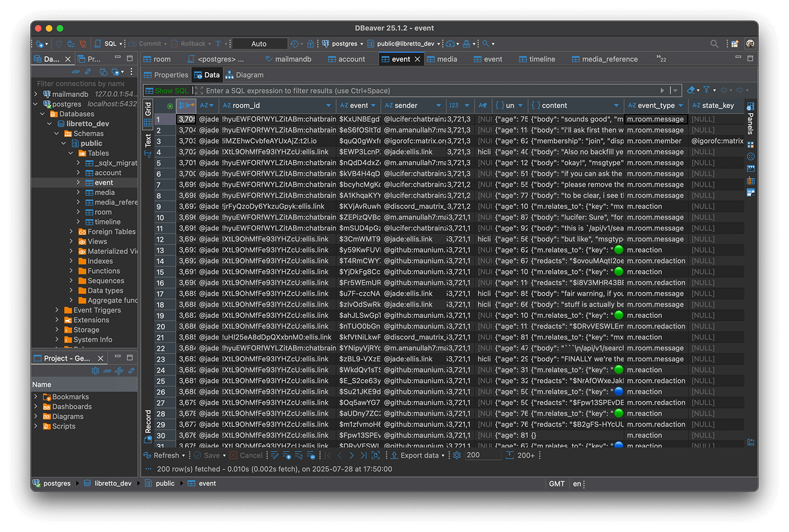This screenshot has height=532, width=789.
Task: Open the room_id column filter dropdown
Action: pos(328,106)
